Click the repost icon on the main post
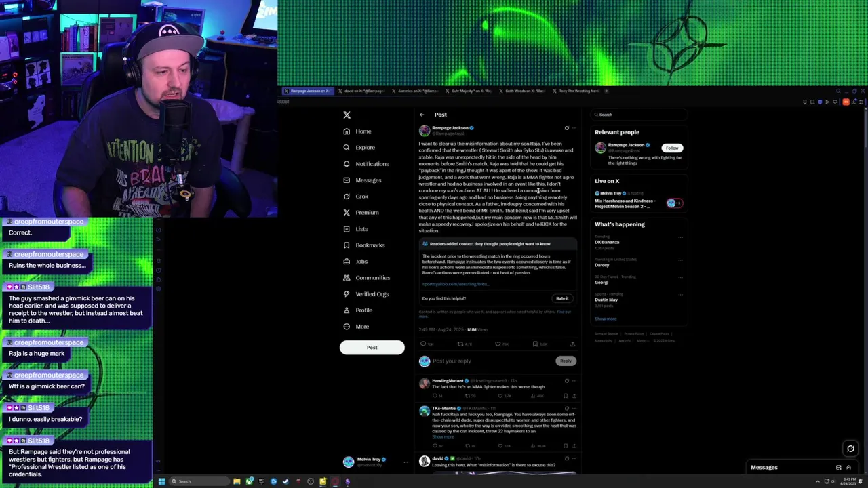The height and width of the screenshot is (488, 868). tap(460, 344)
